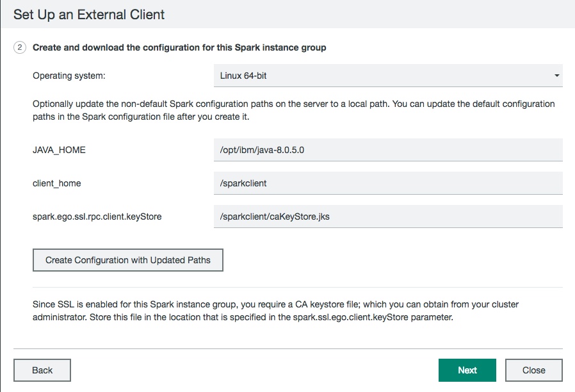
Task: Click the dropdown arrow beside Linux 64-bit
Action: click(556, 76)
